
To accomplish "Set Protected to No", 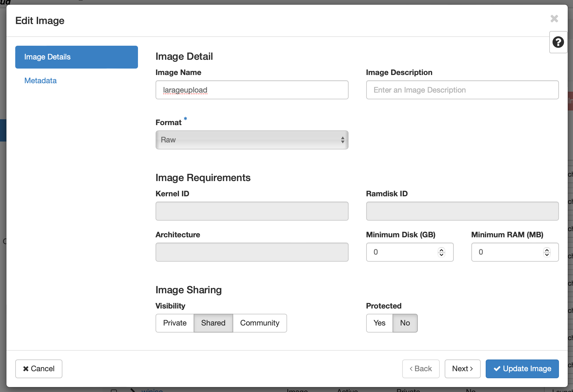I will (x=405, y=323).
